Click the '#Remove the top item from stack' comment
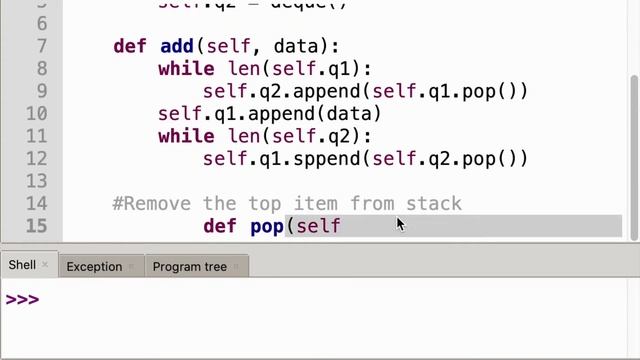Screen dimensions: 640x360 pos(287,203)
